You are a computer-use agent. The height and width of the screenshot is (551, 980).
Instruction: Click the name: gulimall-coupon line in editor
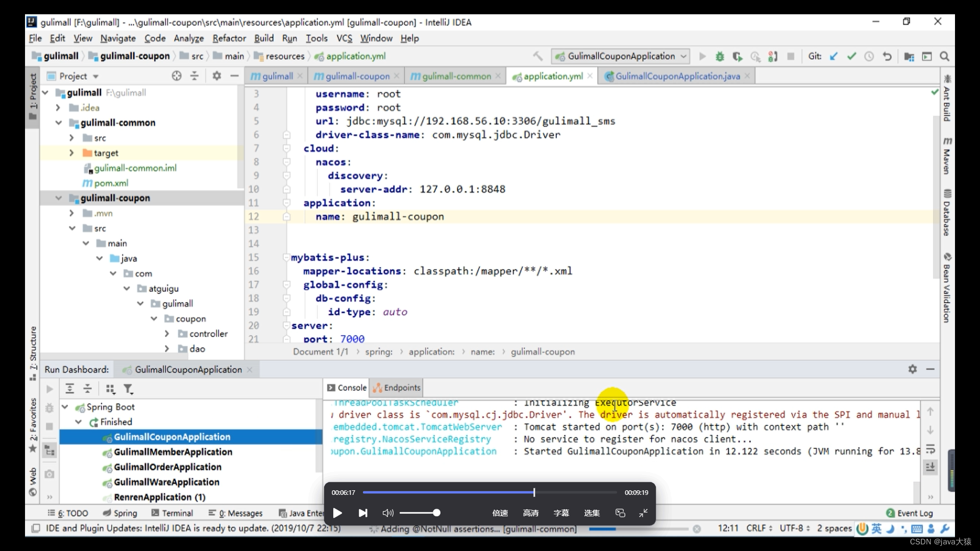coord(379,217)
